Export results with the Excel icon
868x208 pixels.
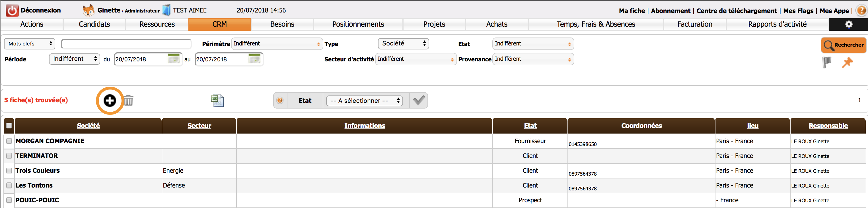[x=217, y=100]
